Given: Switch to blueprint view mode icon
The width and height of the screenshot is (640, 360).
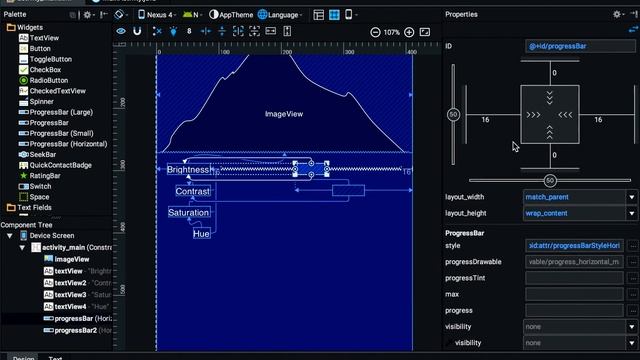Looking at the screenshot, I should (334, 15).
